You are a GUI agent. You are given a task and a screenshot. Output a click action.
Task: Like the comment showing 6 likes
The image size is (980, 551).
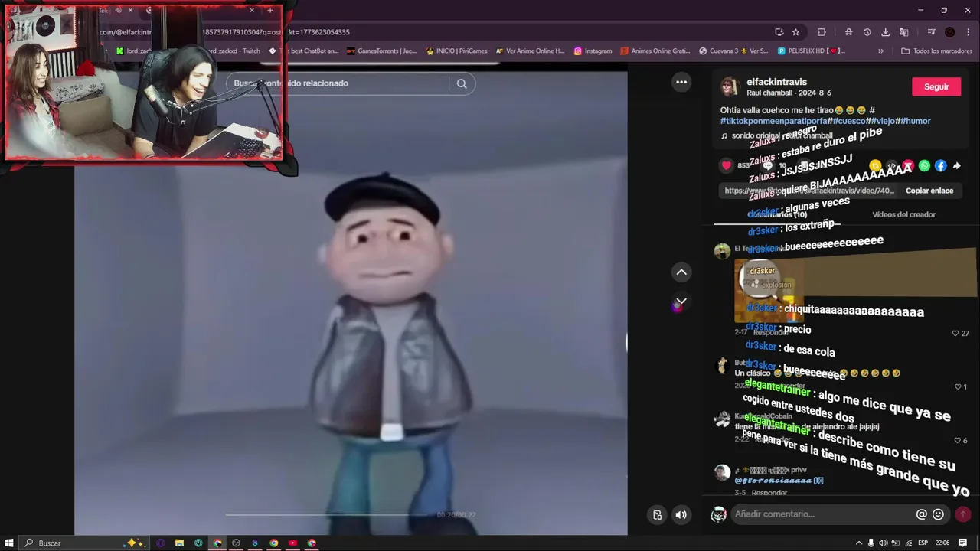[x=955, y=440]
